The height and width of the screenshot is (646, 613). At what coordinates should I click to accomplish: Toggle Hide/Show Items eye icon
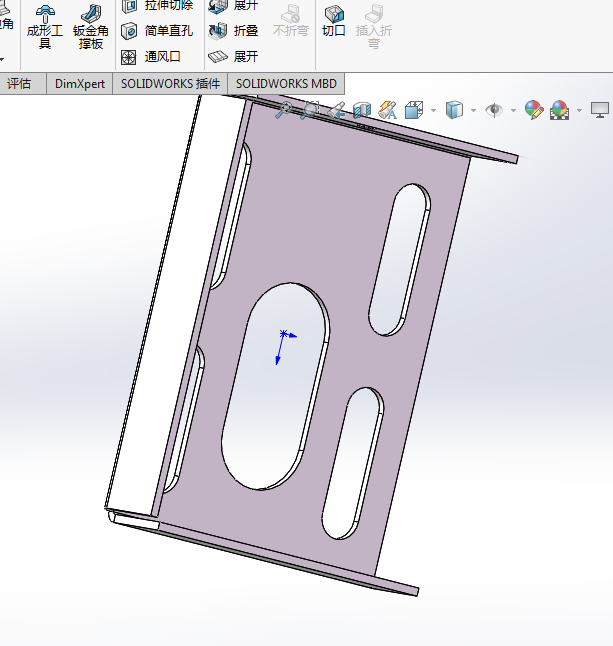tap(494, 110)
